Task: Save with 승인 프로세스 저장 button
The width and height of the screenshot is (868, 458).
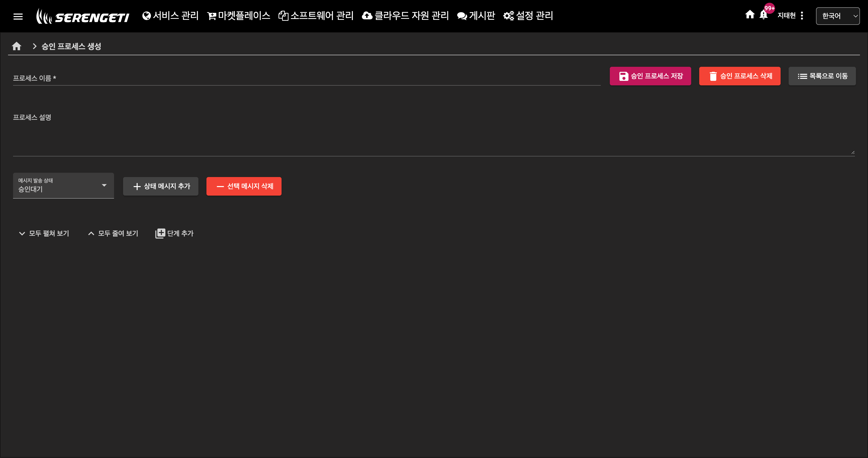Action: point(650,76)
